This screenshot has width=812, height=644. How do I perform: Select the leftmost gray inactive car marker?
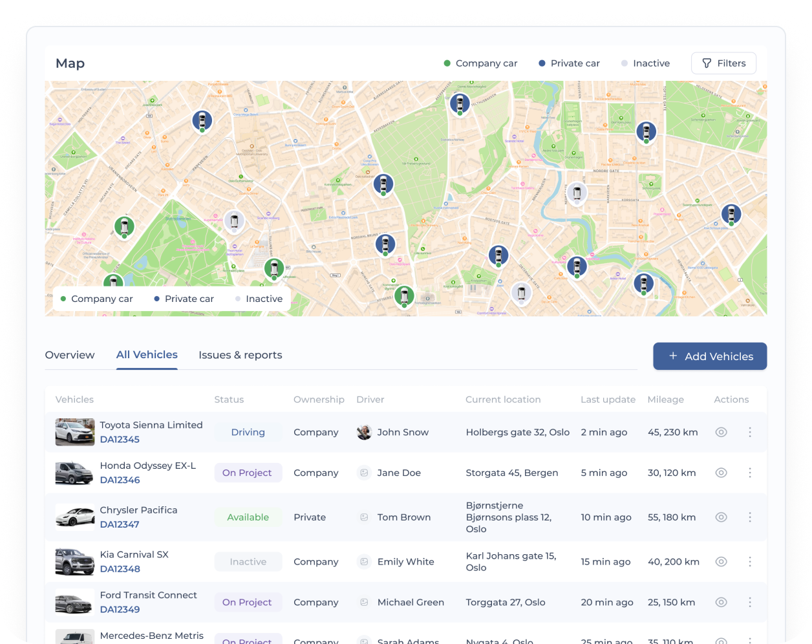coord(234,221)
